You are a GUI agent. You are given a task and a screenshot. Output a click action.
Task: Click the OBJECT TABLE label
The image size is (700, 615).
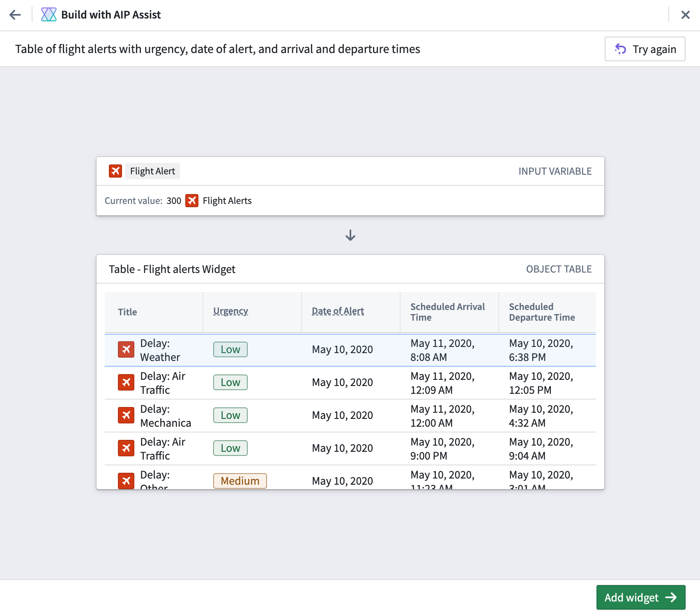pyautogui.click(x=559, y=269)
